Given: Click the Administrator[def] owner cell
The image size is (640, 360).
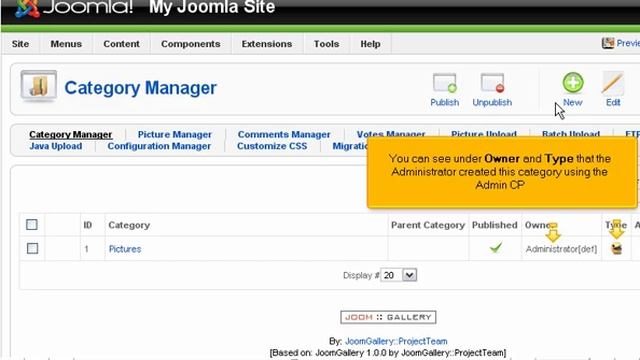Looking at the screenshot, I should tap(561, 249).
